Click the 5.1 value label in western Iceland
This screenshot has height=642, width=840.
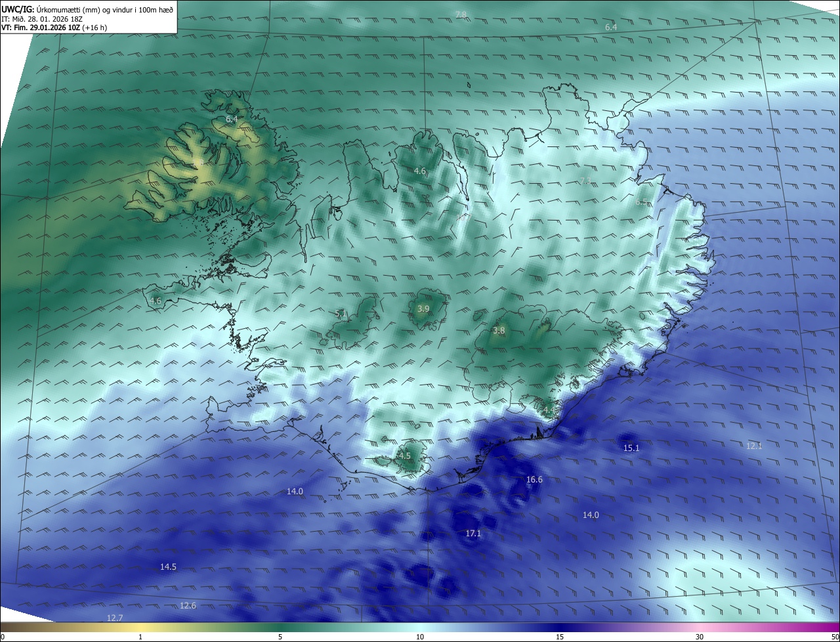click(x=341, y=314)
